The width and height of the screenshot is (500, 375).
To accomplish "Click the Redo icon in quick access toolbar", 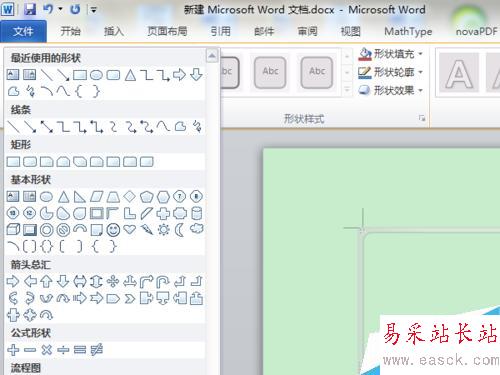I will pyautogui.click(x=75, y=9).
